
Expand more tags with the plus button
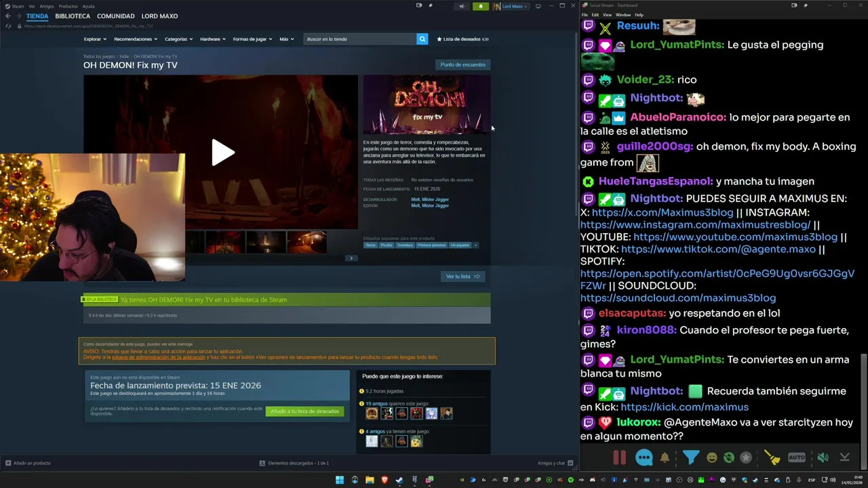(475, 245)
